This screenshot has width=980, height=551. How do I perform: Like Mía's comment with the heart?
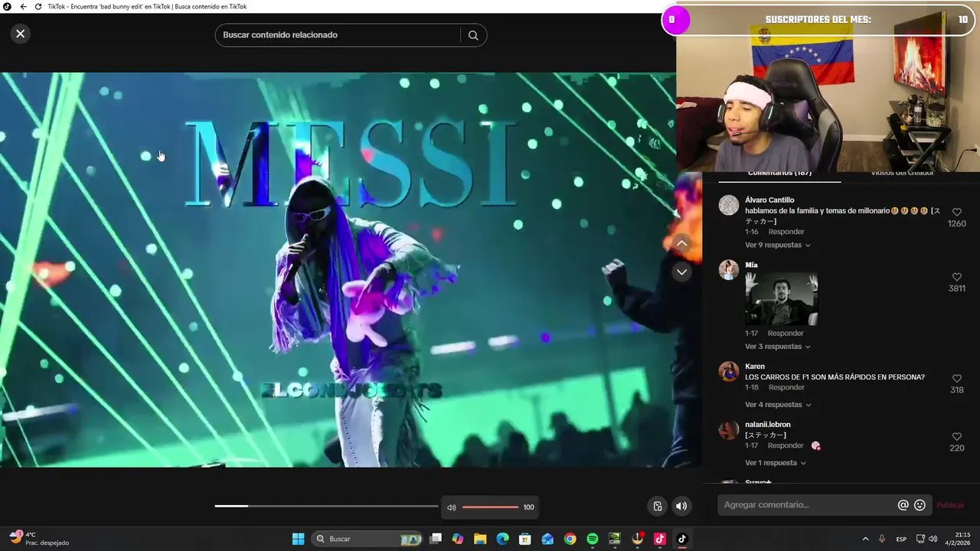pos(957,277)
